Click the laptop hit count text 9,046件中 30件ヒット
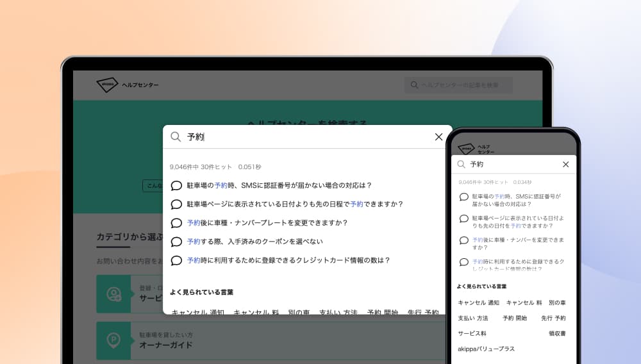The height and width of the screenshot is (364, 641). pos(201,167)
